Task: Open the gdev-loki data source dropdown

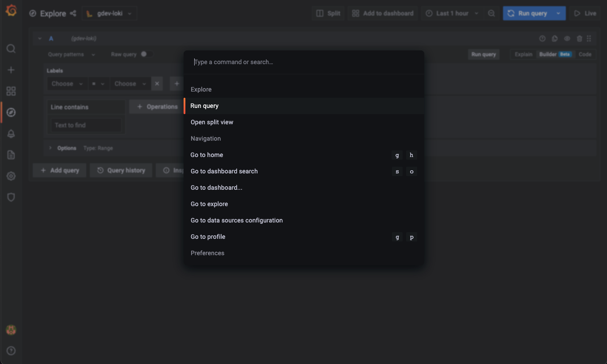Action: (109, 13)
